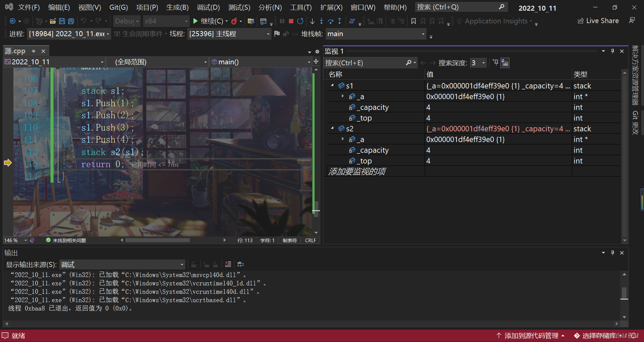The height and width of the screenshot is (342, 644).
Task: Expand the _a member under s2
Action: [x=342, y=139]
